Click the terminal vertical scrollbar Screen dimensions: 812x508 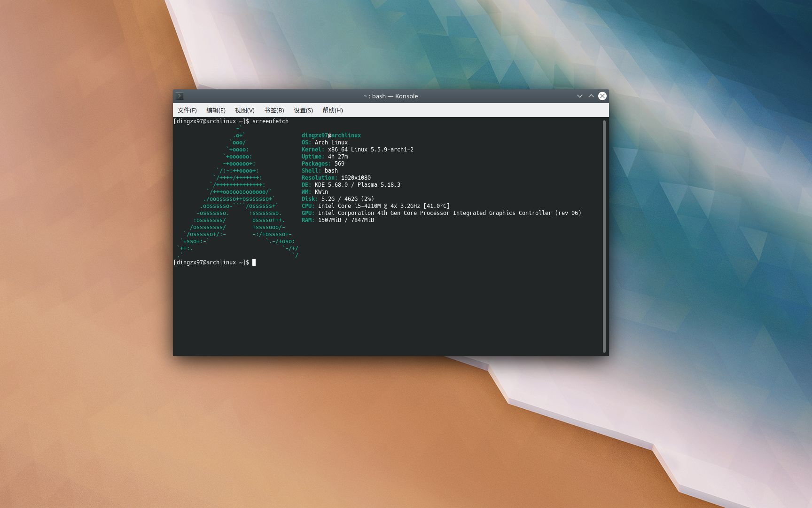point(604,236)
